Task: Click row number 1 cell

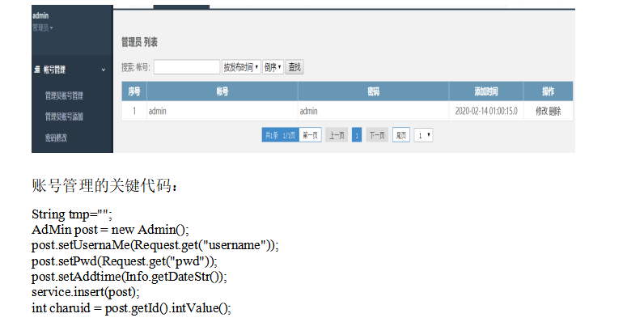Action: (134, 111)
